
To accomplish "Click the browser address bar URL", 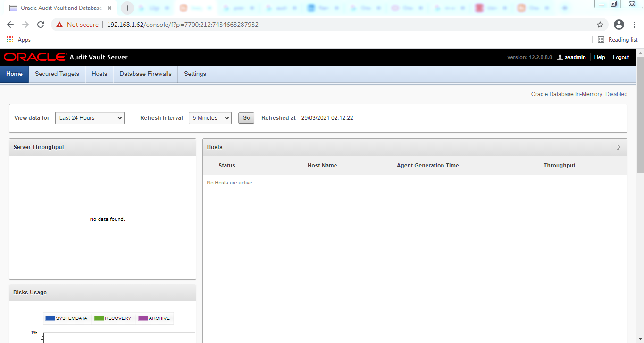I will pos(183,25).
